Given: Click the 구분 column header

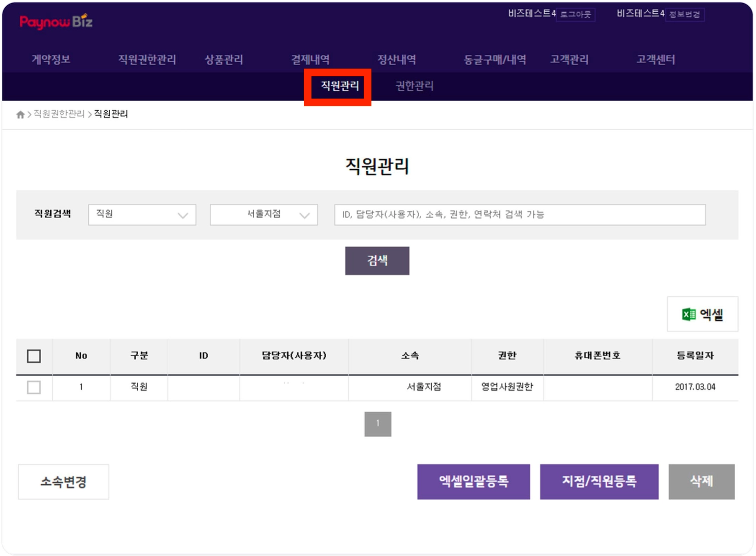Looking at the screenshot, I should [x=139, y=356].
